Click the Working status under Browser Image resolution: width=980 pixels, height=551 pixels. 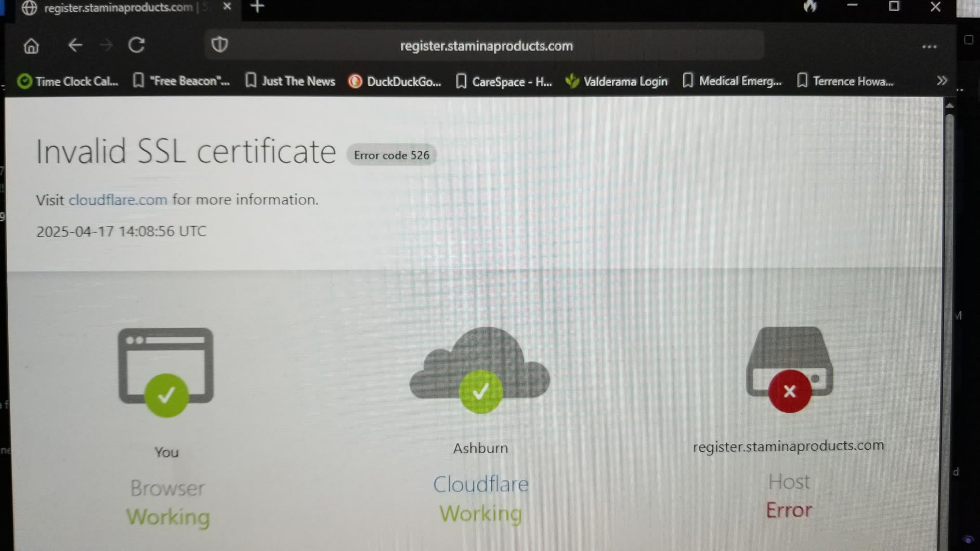[x=168, y=517]
